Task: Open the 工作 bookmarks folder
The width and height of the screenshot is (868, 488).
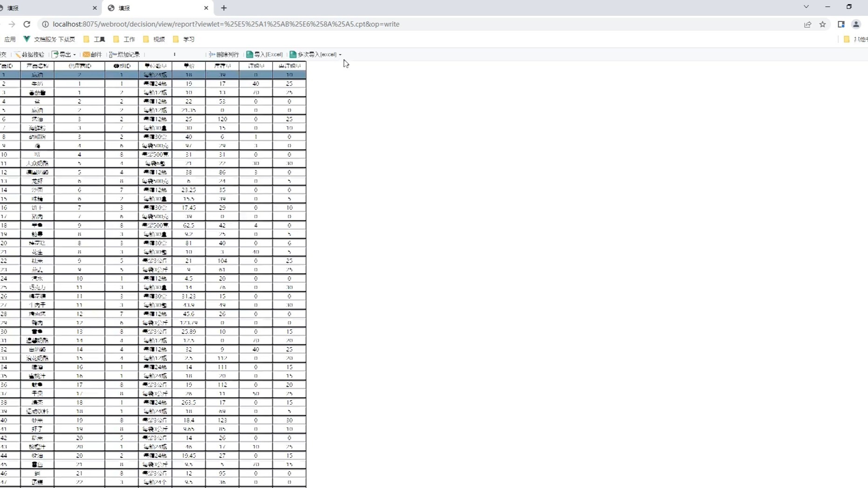Action: coord(124,39)
